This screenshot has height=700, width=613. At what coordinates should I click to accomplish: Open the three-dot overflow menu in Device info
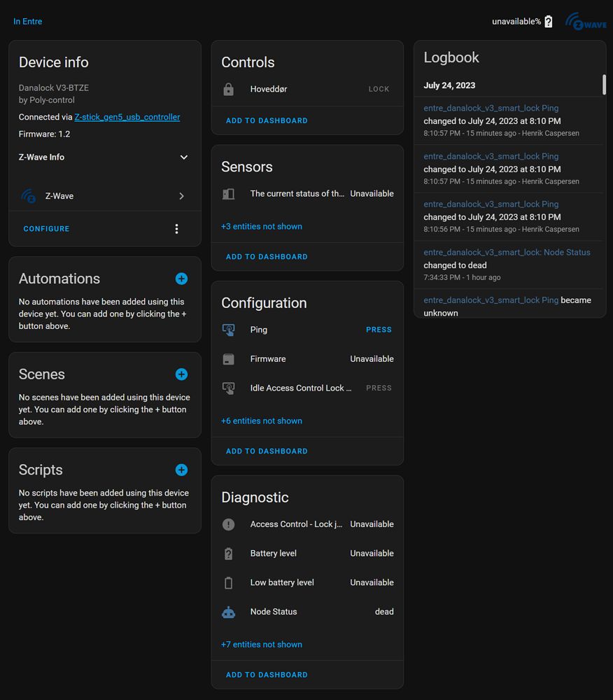click(176, 228)
